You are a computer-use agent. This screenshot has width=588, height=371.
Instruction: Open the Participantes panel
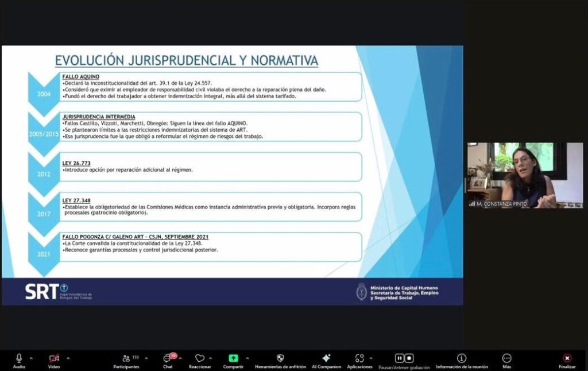126,358
